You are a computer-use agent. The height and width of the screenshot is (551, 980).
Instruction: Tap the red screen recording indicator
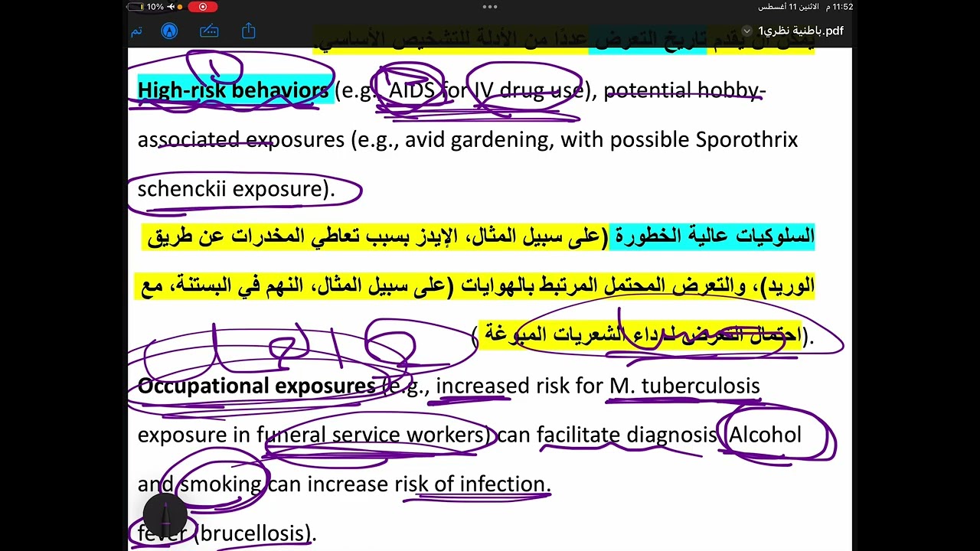click(202, 7)
